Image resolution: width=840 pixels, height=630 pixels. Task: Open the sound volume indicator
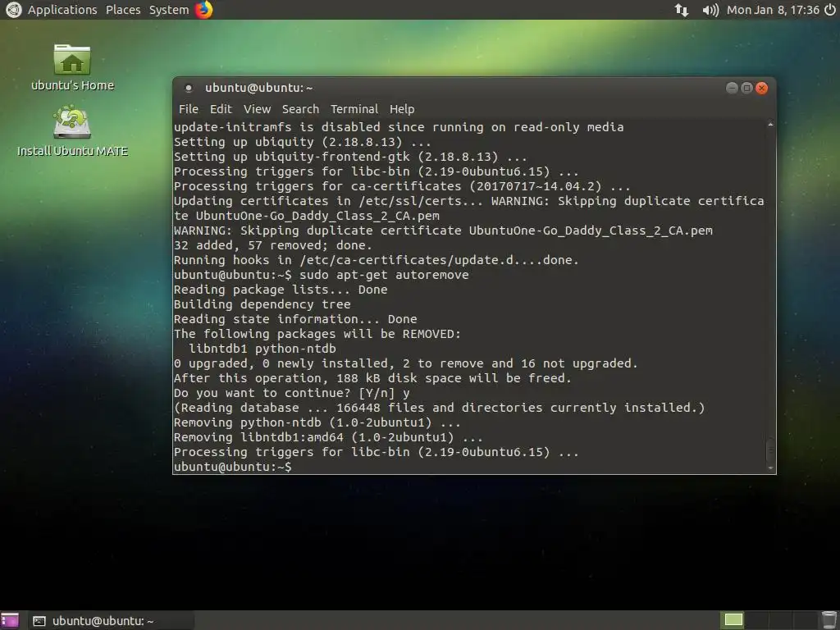(x=710, y=10)
